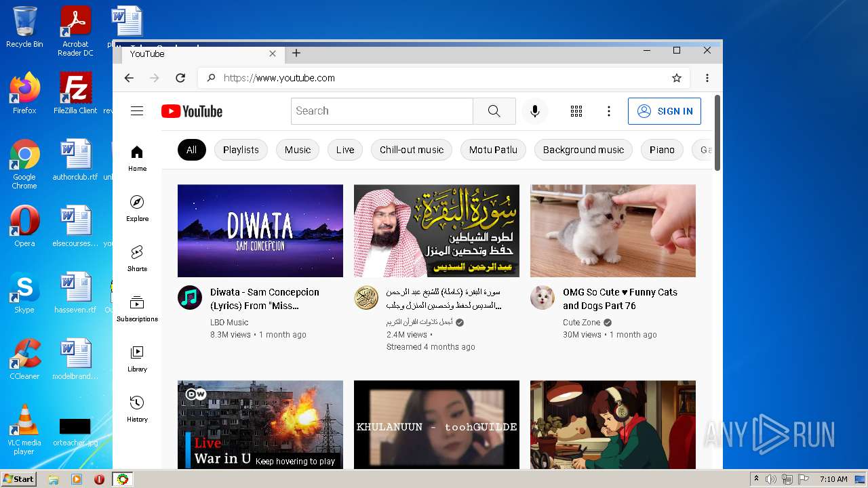Click Cute Zone channel avatar

(x=542, y=298)
